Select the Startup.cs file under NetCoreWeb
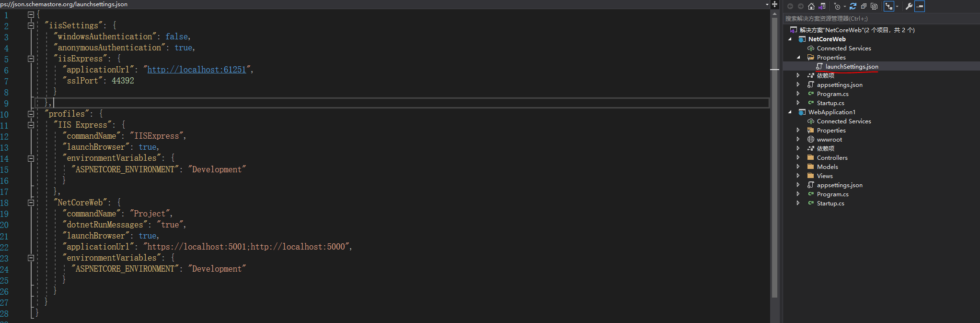 tap(830, 103)
